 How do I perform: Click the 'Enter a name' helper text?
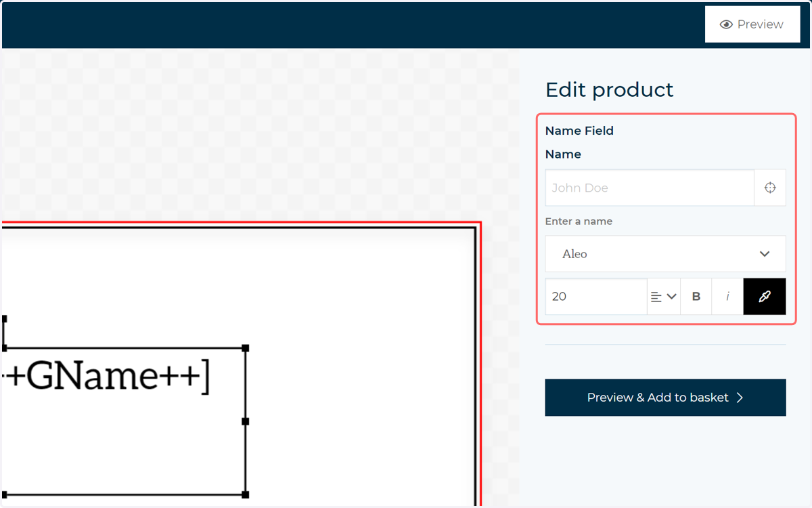point(579,221)
